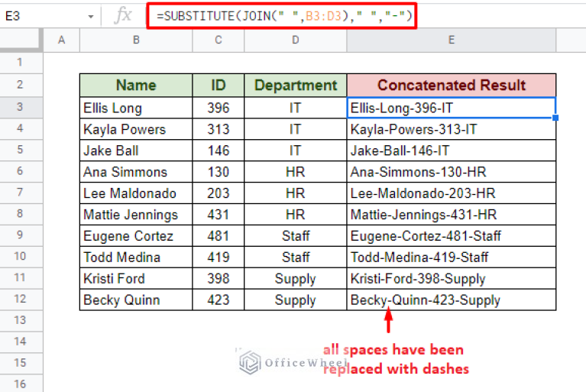Screen dimensions: 586x392
Task: Select cell containing Kayla Powers
Action: pyautogui.click(x=136, y=129)
